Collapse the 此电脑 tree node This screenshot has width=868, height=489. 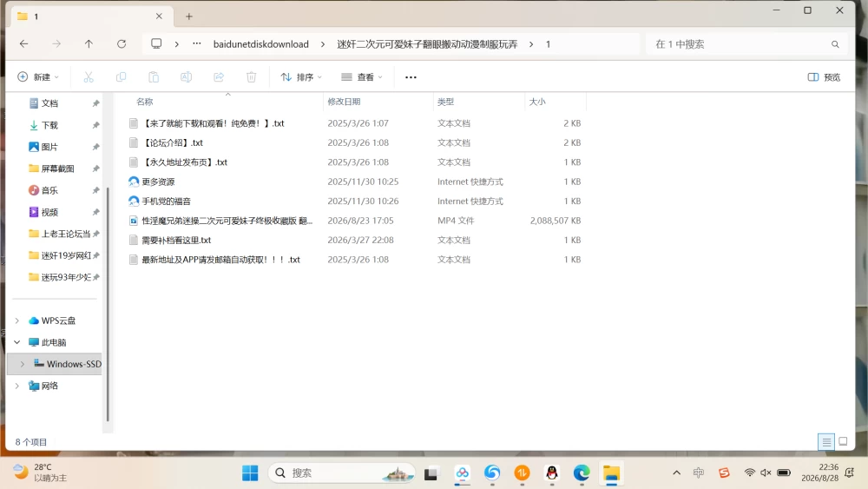[x=17, y=342]
